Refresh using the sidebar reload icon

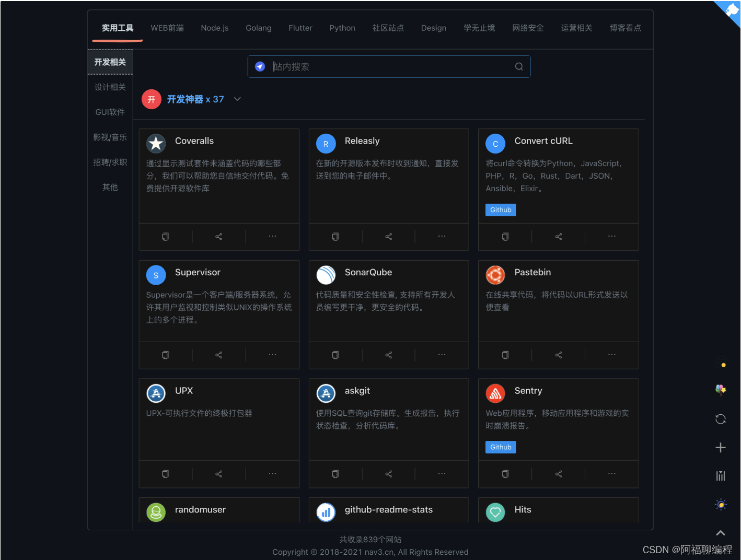tap(721, 419)
